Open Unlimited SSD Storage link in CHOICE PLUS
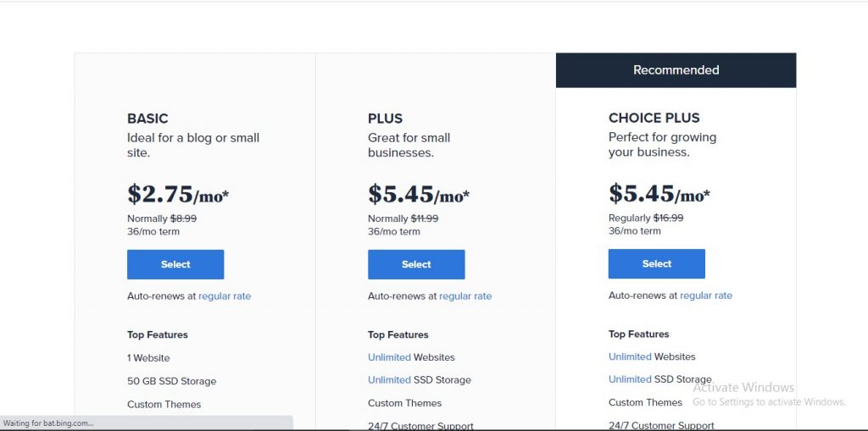 (x=630, y=379)
